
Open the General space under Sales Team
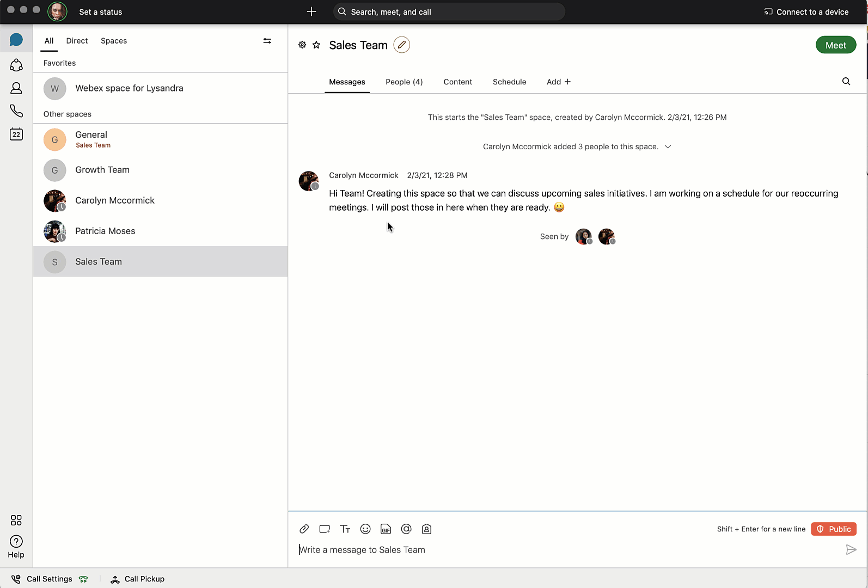161,139
